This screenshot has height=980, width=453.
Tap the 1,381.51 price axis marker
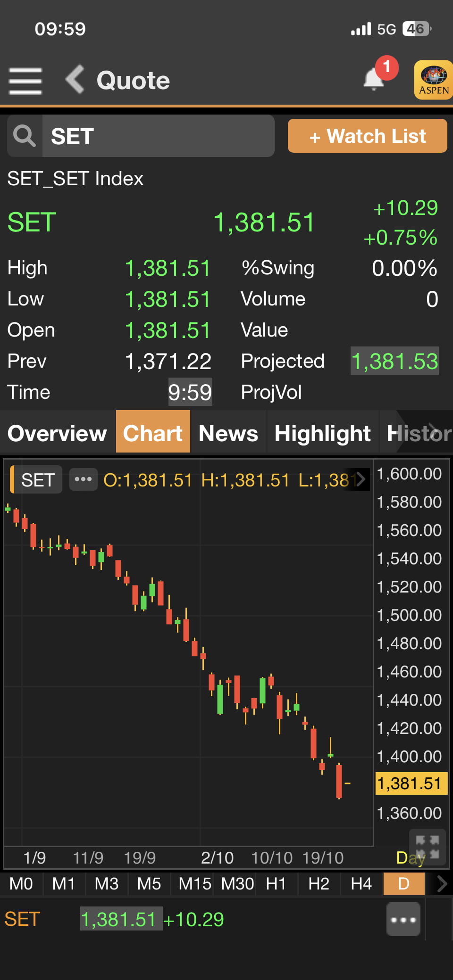pos(411,783)
